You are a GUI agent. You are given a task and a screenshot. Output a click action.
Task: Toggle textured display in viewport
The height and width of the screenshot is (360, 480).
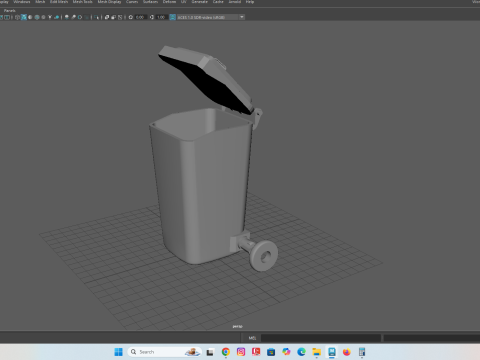click(43, 17)
